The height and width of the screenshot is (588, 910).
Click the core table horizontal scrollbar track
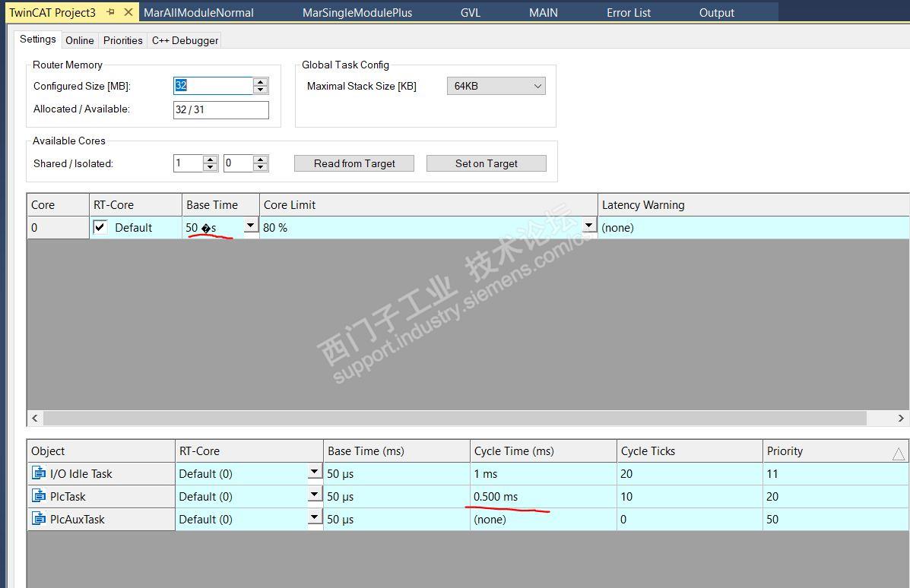[x=455, y=418]
